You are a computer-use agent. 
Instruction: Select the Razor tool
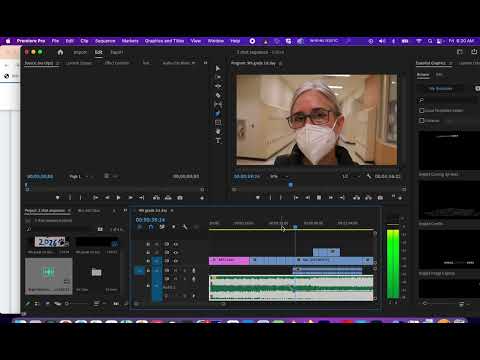(x=218, y=95)
